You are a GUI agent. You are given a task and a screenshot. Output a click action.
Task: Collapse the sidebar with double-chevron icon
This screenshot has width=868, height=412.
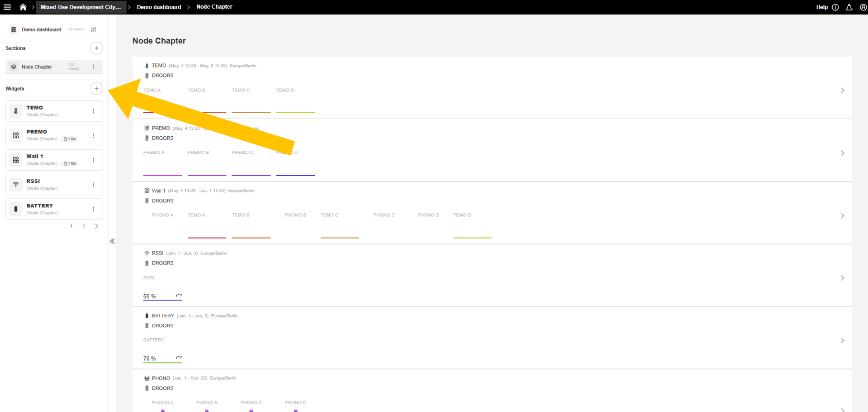(x=112, y=241)
